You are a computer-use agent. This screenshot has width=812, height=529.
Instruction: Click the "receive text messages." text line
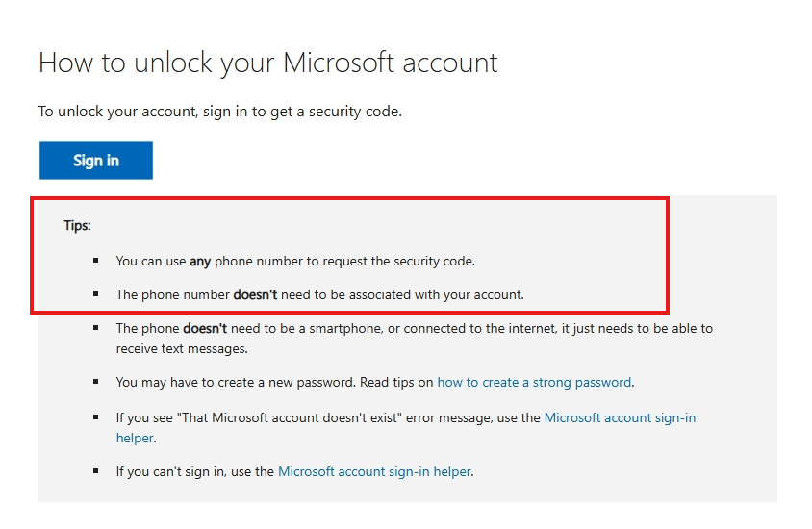tap(182, 349)
